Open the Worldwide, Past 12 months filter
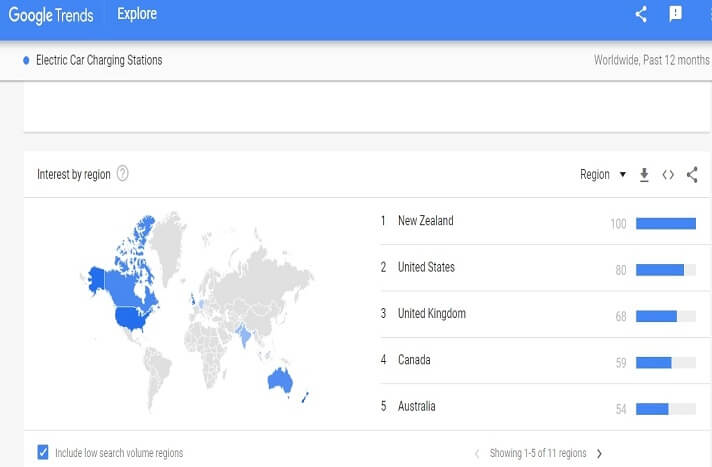The width and height of the screenshot is (712, 467). tap(651, 60)
